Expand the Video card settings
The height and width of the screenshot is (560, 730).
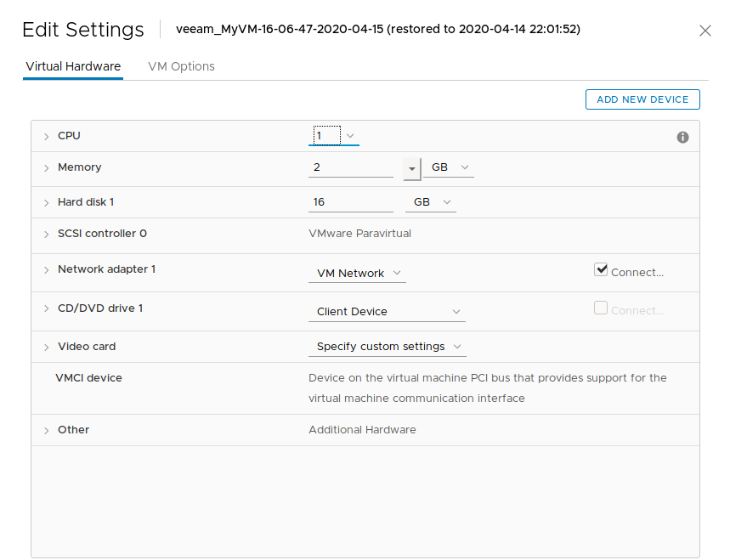click(x=47, y=348)
